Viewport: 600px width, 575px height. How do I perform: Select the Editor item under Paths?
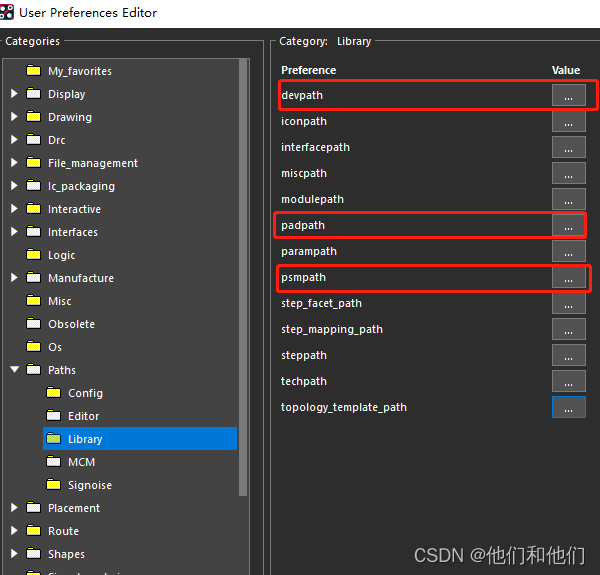[83, 416]
